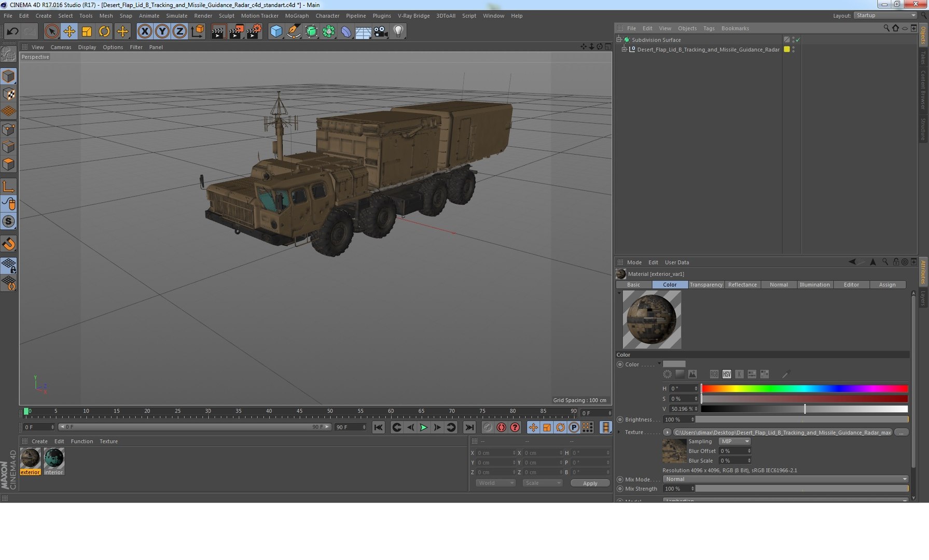This screenshot has height=560, width=929.
Task: Select the interior material thumbnail
Action: [54, 461]
